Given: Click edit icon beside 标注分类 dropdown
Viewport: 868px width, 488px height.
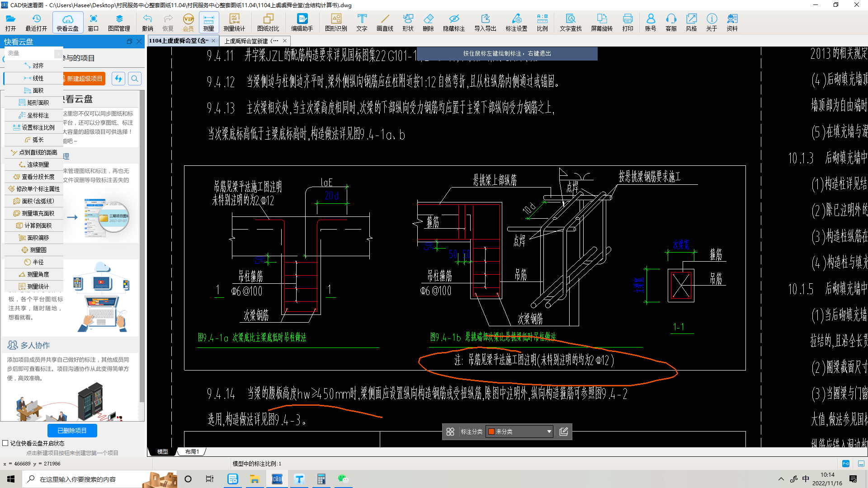Looking at the screenshot, I should coord(564,432).
